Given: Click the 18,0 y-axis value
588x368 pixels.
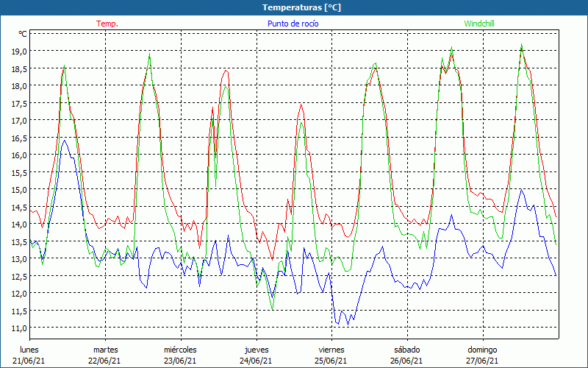Looking at the screenshot, I should point(19,86).
